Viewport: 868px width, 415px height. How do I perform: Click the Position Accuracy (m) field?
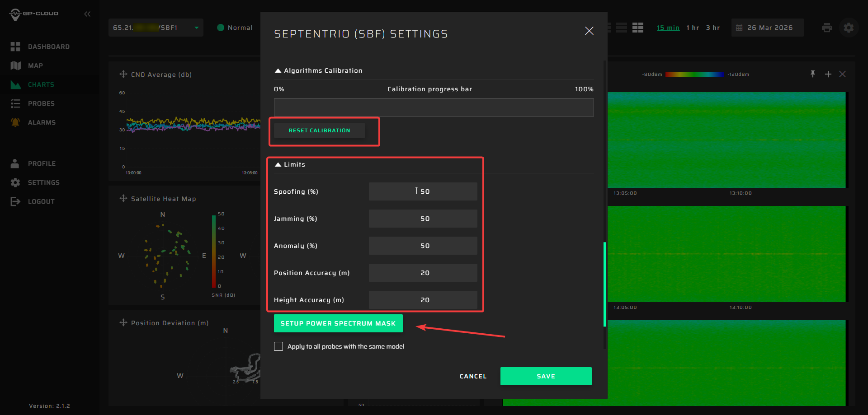[423, 273]
